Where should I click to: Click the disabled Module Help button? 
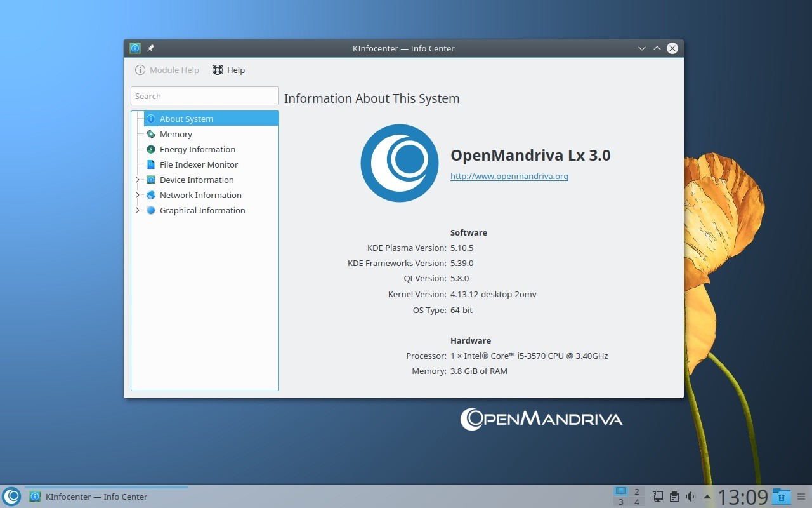(x=166, y=70)
